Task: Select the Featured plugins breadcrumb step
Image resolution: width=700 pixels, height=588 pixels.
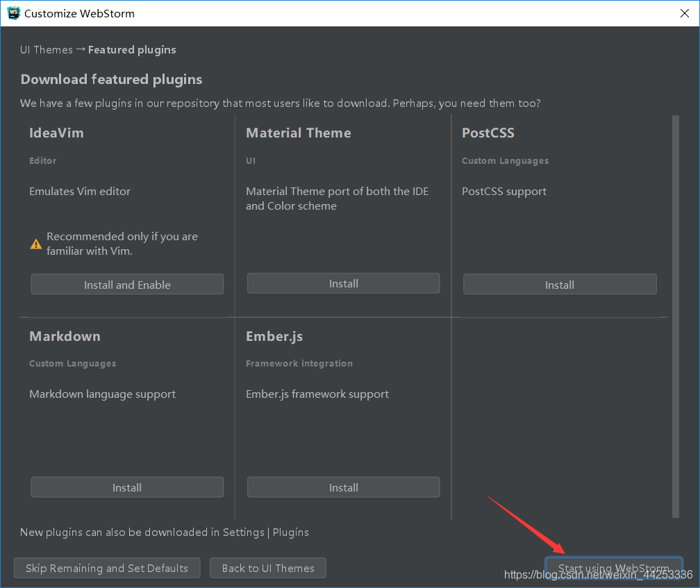Action: coord(132,49)
